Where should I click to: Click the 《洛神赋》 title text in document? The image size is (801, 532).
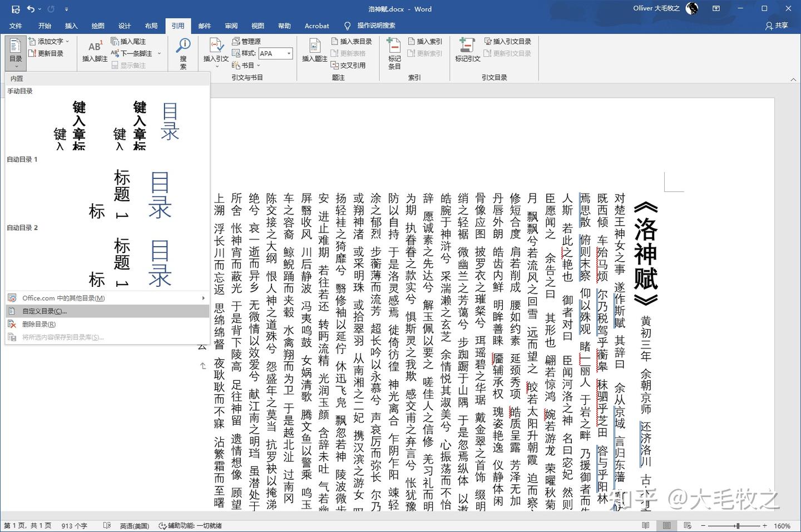click(646, 254)
